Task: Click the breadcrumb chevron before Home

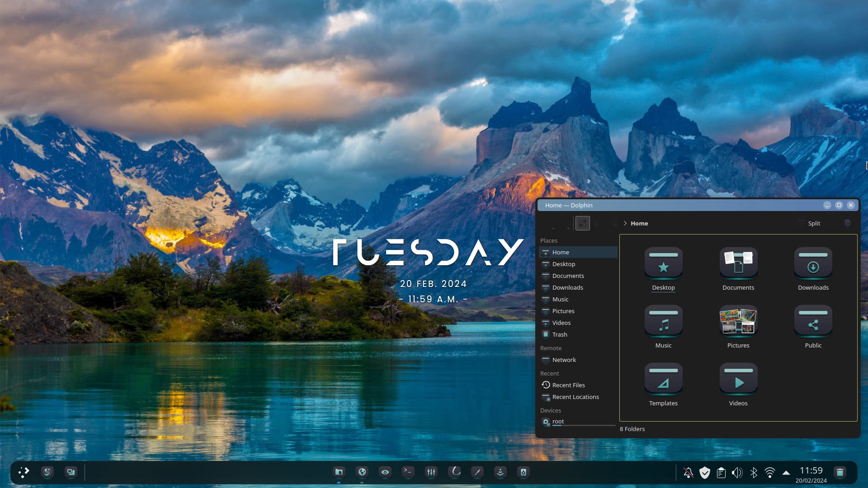Action: (x=625, y=223)
